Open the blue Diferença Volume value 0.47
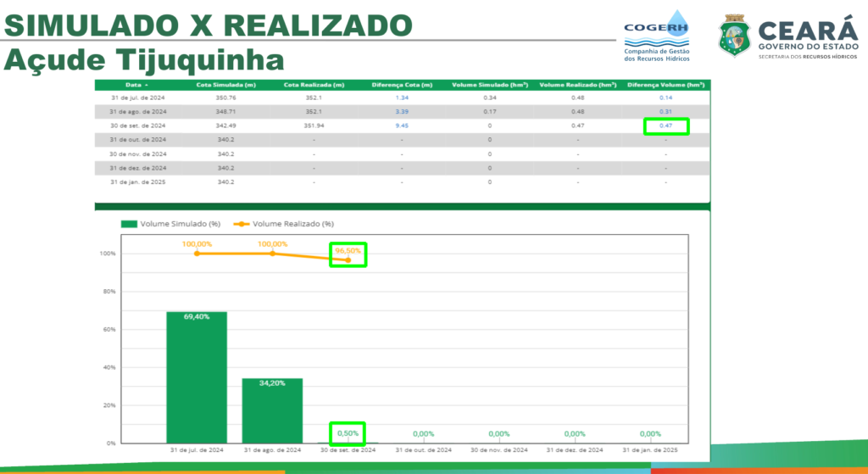The height and width of the screenshot is (474, 868). coord(666,125)
